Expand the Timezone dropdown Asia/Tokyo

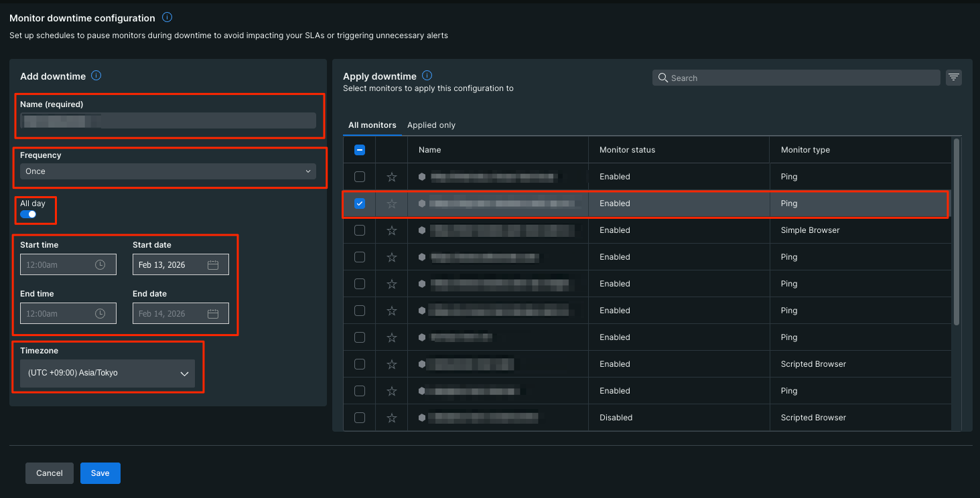tap(107, 373)
